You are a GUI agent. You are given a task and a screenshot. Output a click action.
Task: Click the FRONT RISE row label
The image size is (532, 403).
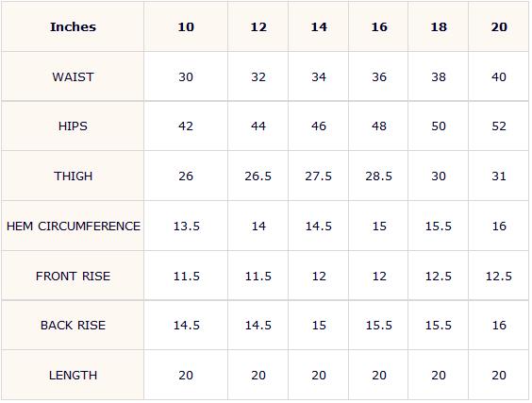tap(73, 276)
